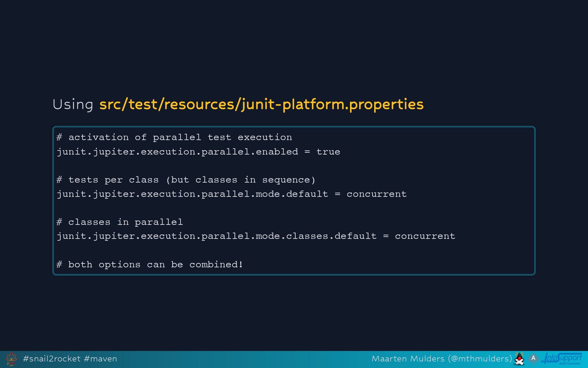Click the word 'Using' in the heading
Screen dimensions: 588x368
tap(73, 104)
